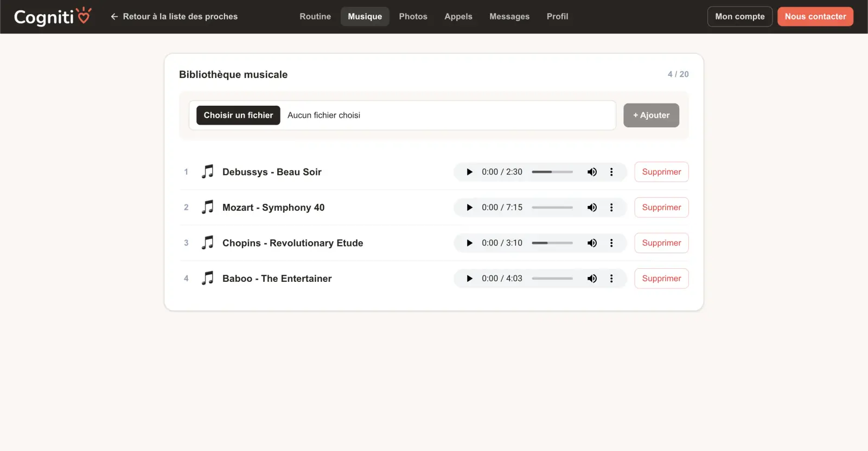Image resolution: width=868 pixels, height=451 pixels.
Task: Seek within the Chopins - Revolutionary Etude progress bar
Action: [x=552, y=243]
